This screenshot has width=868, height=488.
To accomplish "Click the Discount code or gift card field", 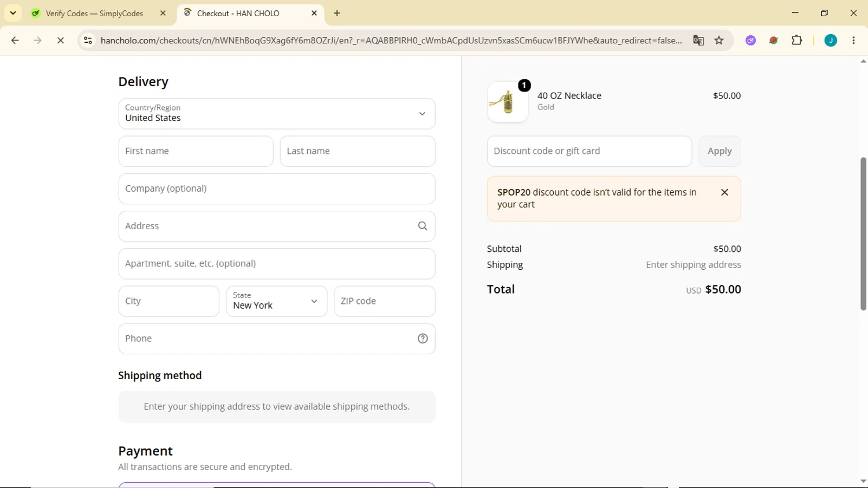I will point(589,151).
